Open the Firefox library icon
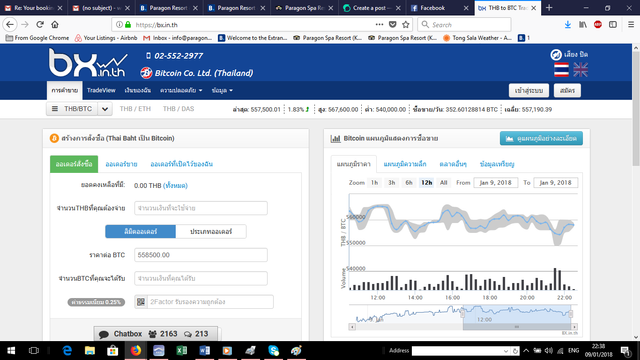 (x=583, y=24)
